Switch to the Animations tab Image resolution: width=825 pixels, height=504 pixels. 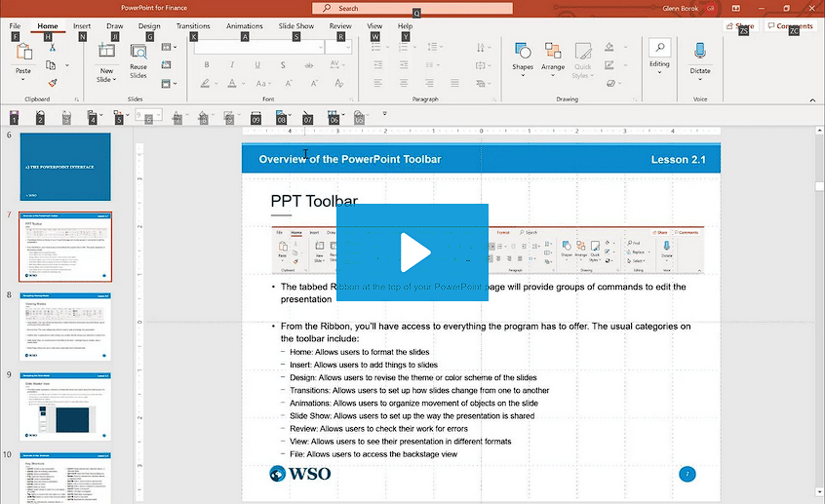point(245,25)
